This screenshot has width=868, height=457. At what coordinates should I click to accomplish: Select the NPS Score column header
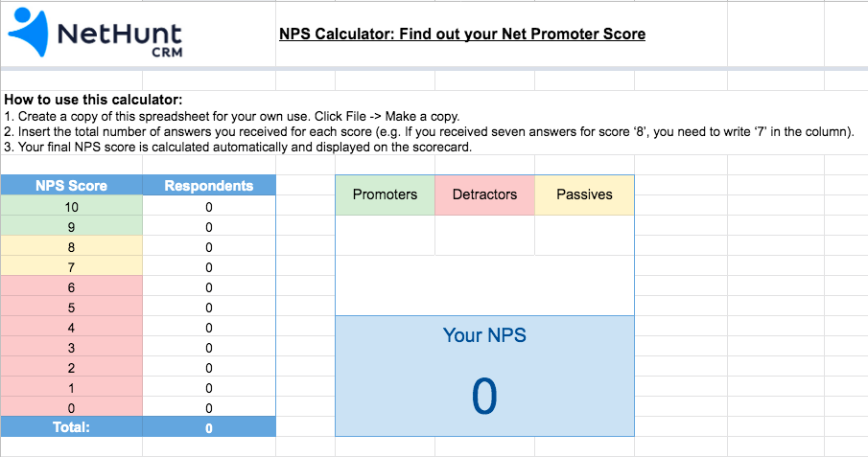(71, 185)
